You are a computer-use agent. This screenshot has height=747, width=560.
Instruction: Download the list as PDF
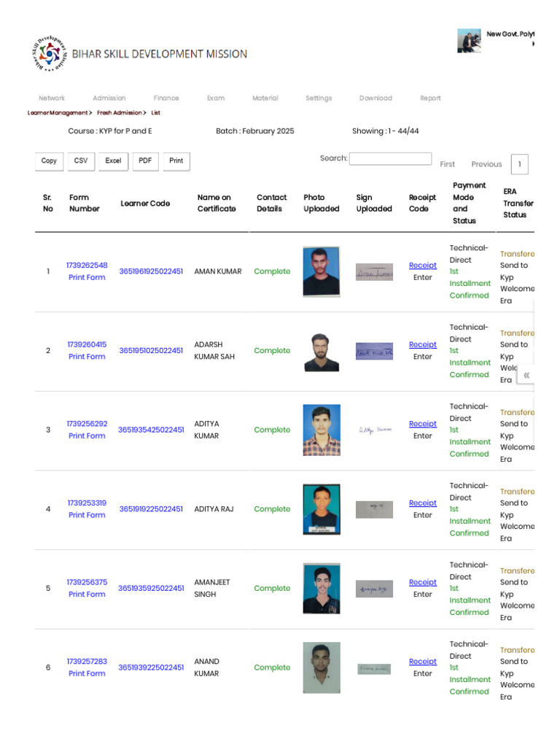pos(146,160)
